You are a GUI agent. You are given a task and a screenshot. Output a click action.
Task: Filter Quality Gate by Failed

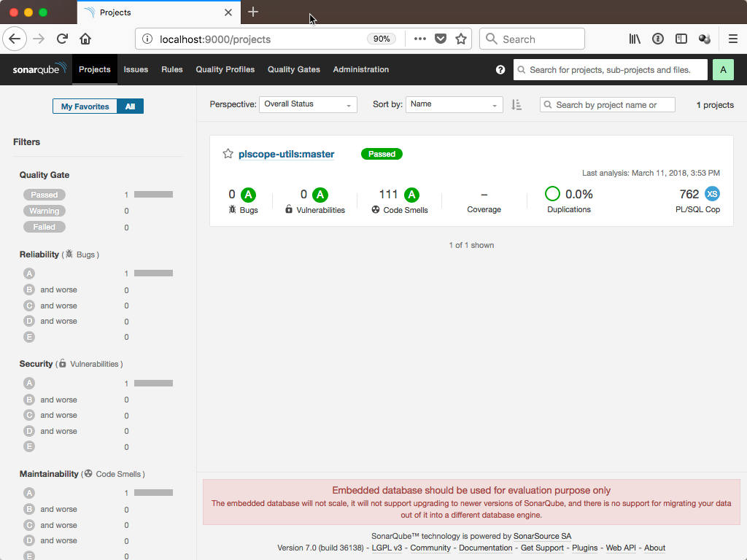click(x=44, y=227)
